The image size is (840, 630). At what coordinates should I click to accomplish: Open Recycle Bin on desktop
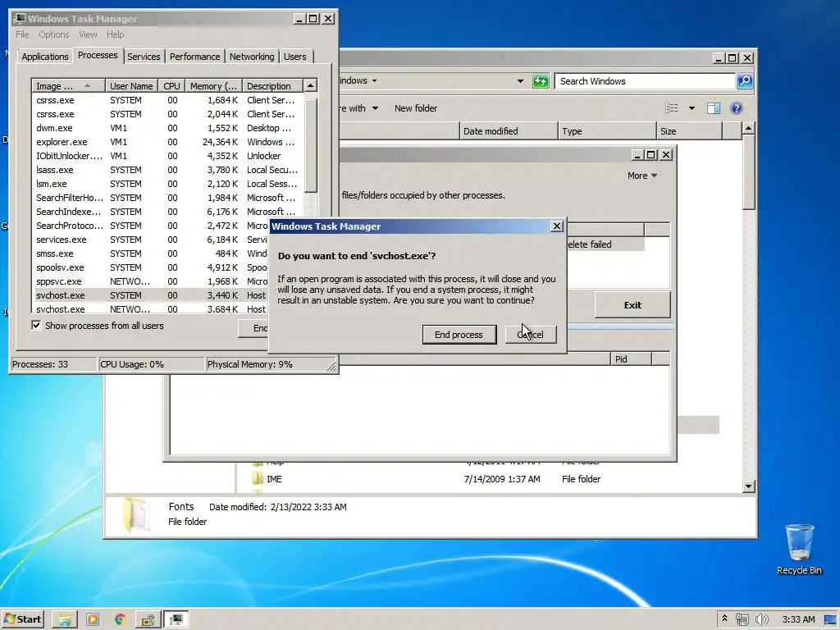(799, 549)
